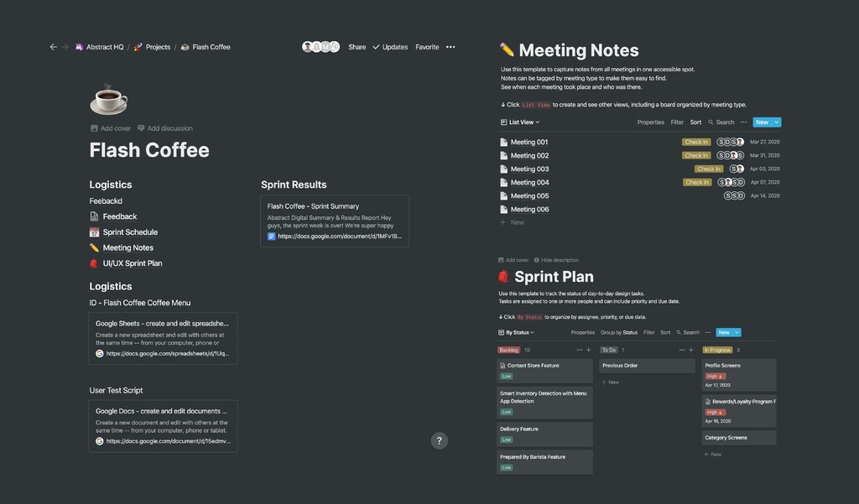Open three-dot menu in Sprint Plan toolbar
Image resolution: width=859 pixels, height=504 pixels.
point(708,333)
